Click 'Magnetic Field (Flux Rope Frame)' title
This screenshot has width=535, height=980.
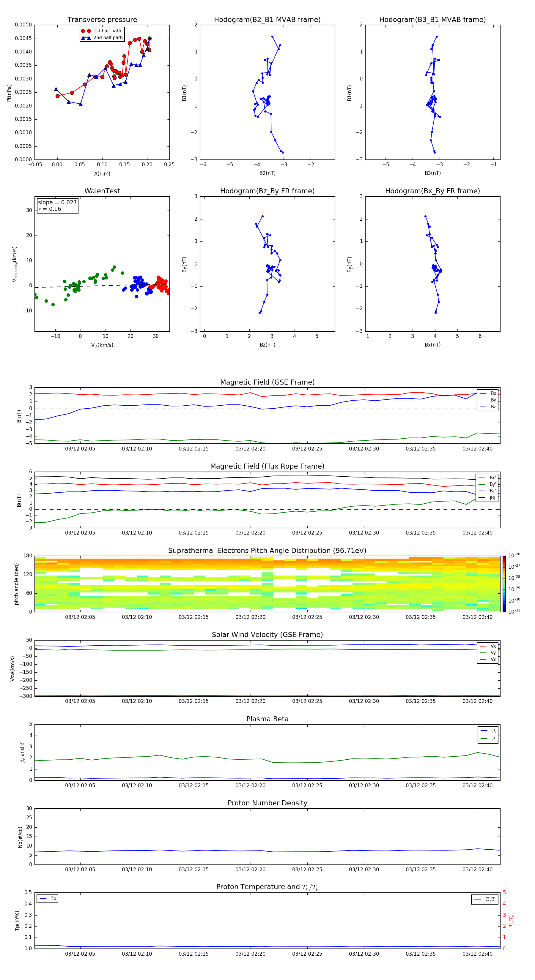pos(267,467)
